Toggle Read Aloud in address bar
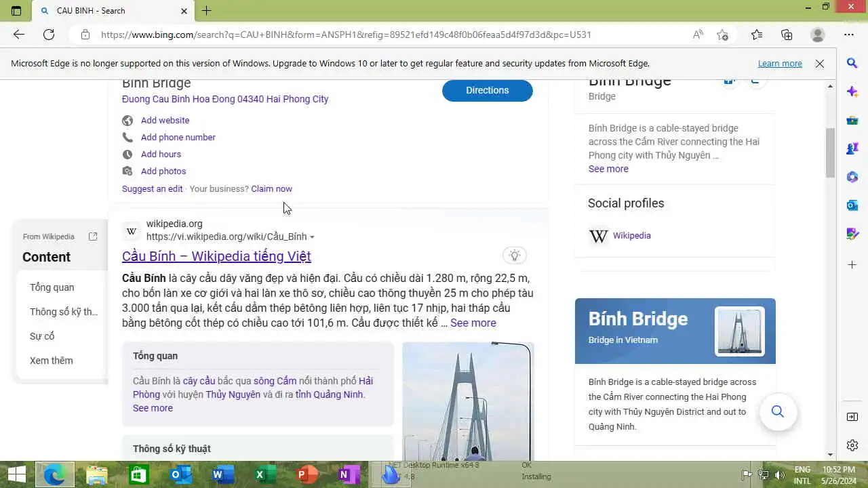Image resolution: width=868 pixels, height=488 pixels. tap(698, 35)
